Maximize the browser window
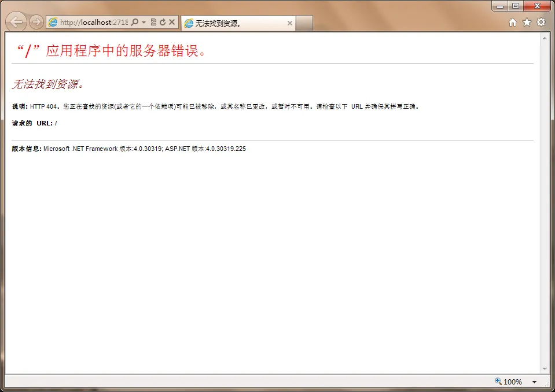Viewport: 555px width, 392px height. (516, 6)
